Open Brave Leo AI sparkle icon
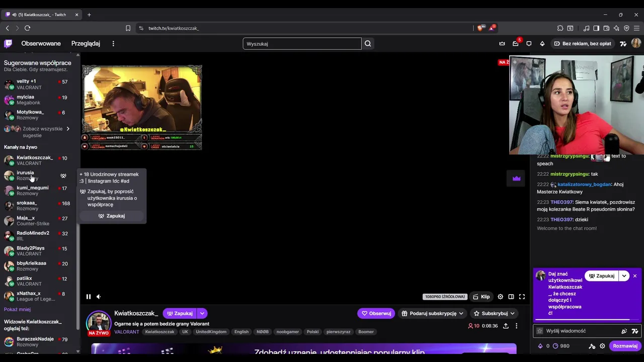 [616, 28]
